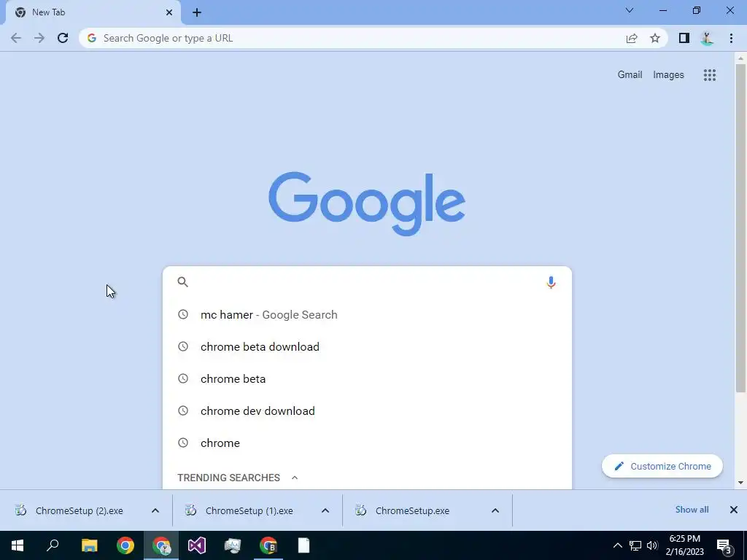Expand options for ChromeSetup (1).exe
Viewport: 747px width, 560px height.
point(325,511)
